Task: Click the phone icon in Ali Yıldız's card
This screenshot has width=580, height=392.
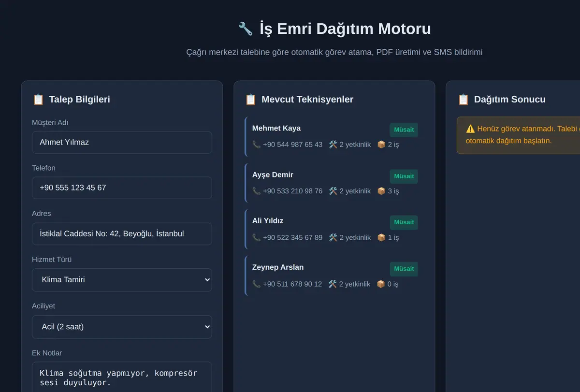Action: pos(256,237)
